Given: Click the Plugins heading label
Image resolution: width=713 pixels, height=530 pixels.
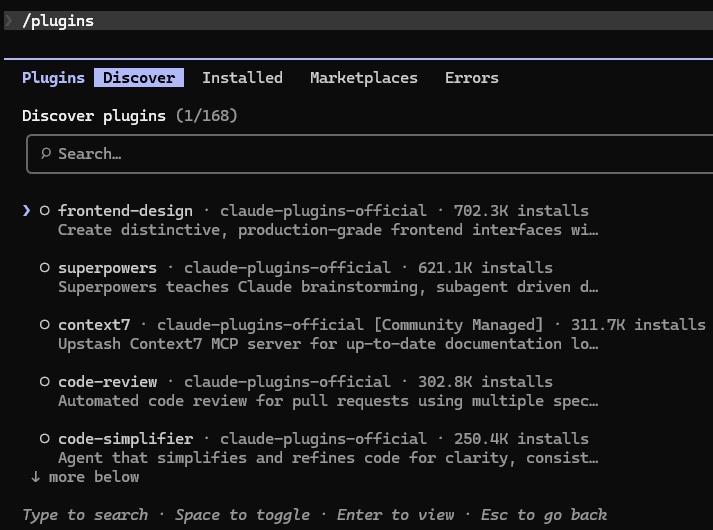Looking at the screenshot, I should click(53, 78).
